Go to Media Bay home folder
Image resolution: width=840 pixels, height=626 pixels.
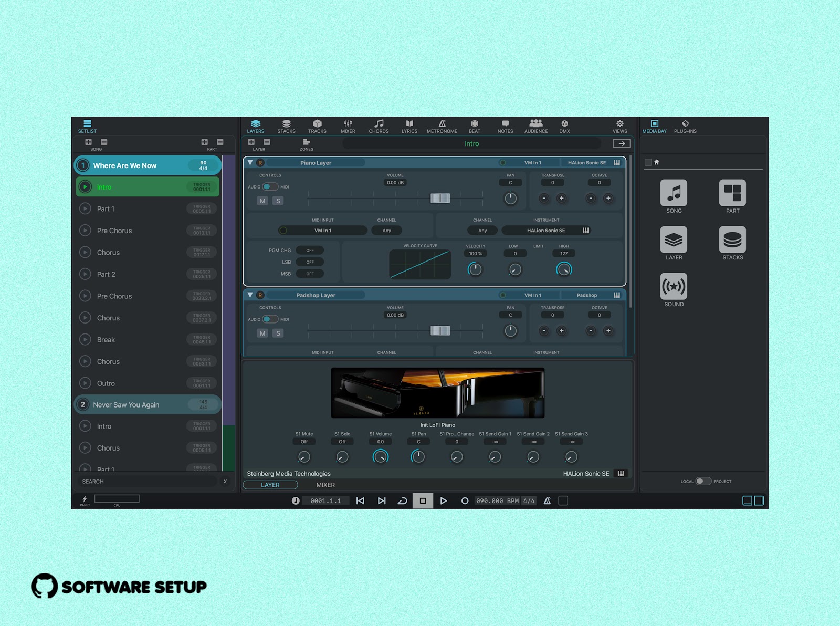pos(656,162)
